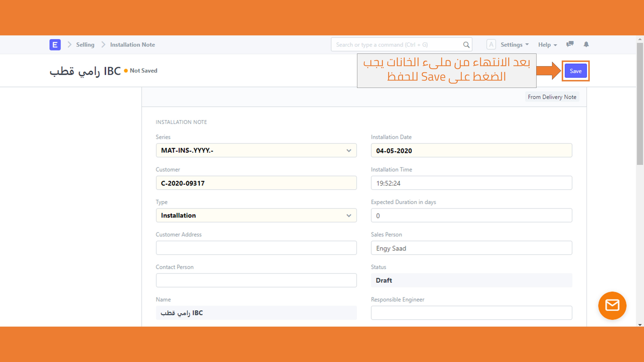Click Expected Duration in days field
The width and height of the screenshot is (644, 362).
click(472, 215)
